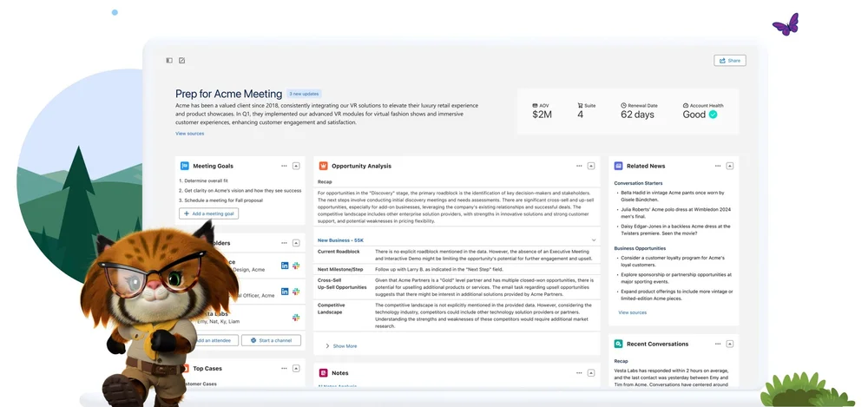Viewport: 868px width, 407px height.
Task: Open Meeting Goals more options menu
Action: [x=284, y=166]
